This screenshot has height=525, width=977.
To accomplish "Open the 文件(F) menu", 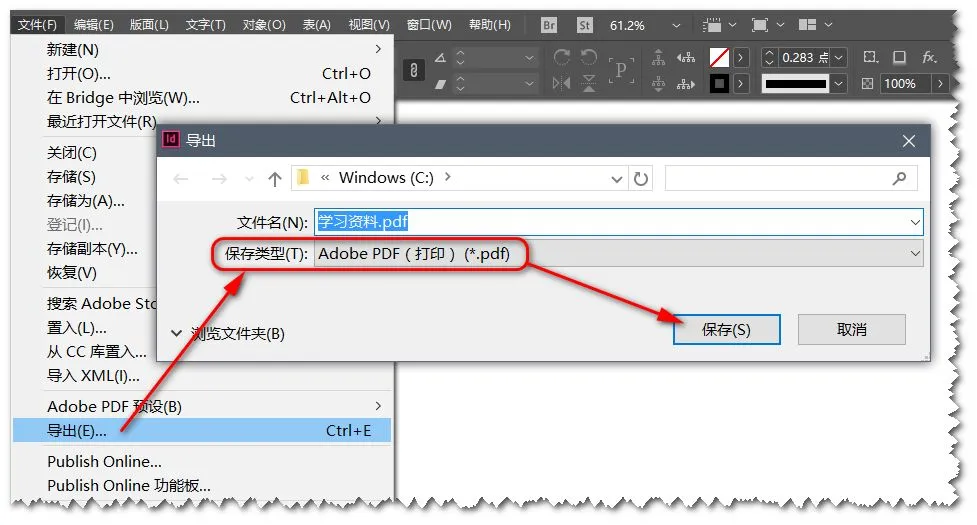I will click(37, 25).
